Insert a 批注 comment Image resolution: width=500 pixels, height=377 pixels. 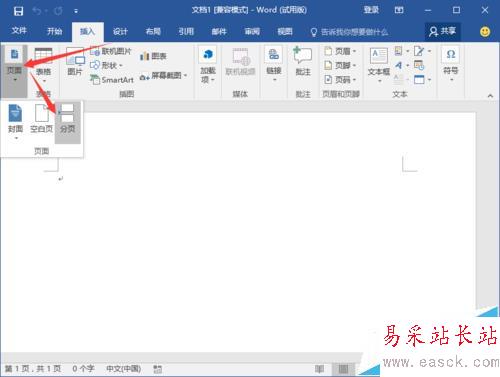pyautogui.click(x=303, y=62)
